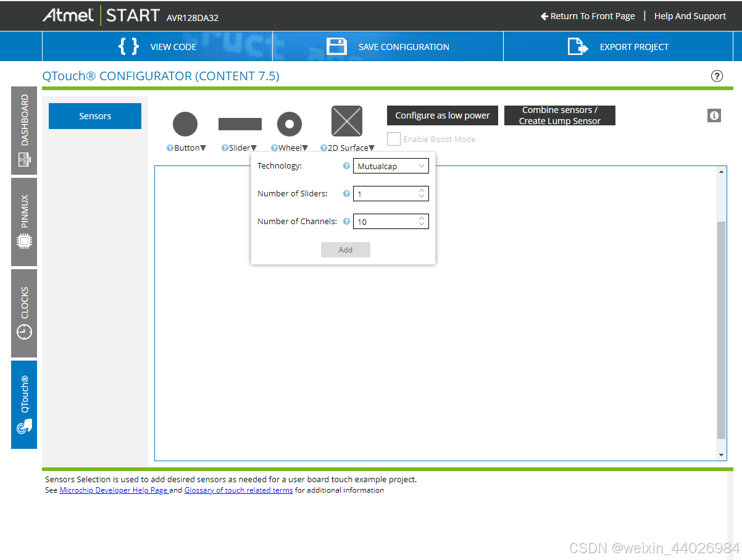The width and height of the screenshot is (742, 560).
Task: Click the 2D Surface sensor icon
Action: pyautogui.click(x=347, y=121)
